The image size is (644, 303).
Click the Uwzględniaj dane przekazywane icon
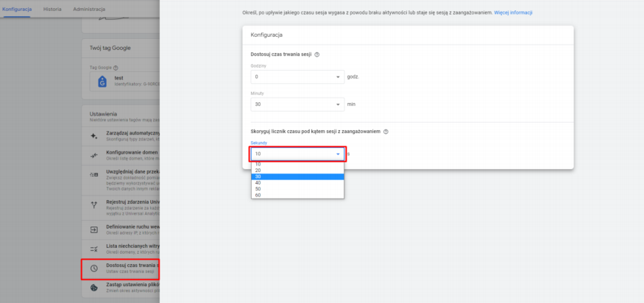(93, 174)
